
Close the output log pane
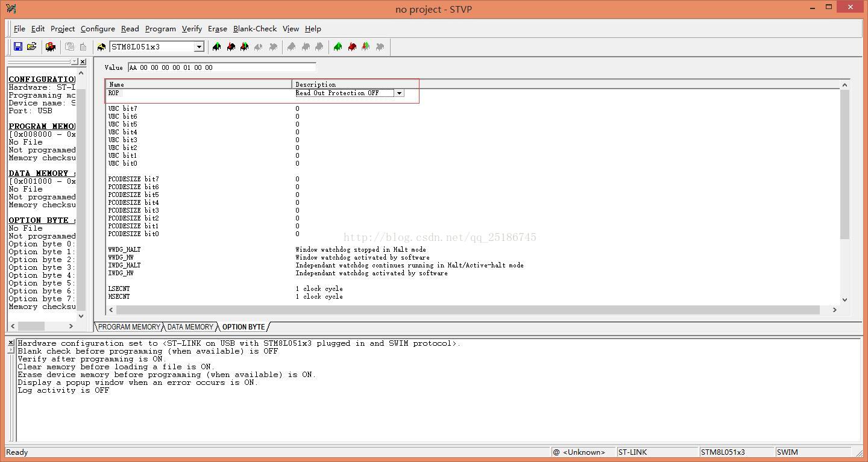11,342
